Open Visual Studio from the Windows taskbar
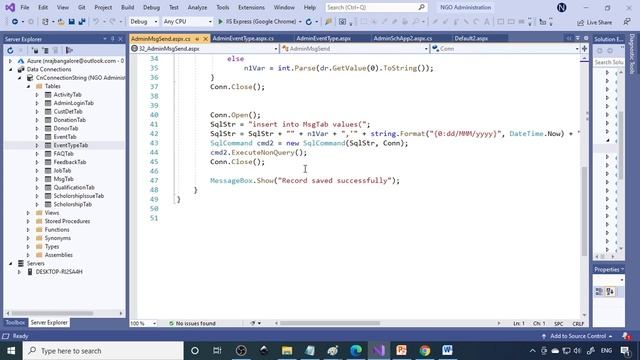This screenshot has height=360, width=640. (x=379, y=350)
